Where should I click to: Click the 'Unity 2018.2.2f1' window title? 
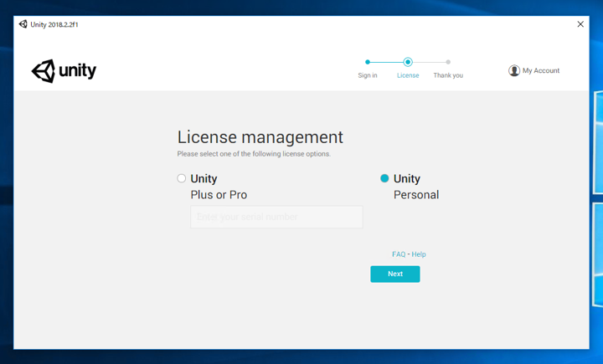pos(54,24)
